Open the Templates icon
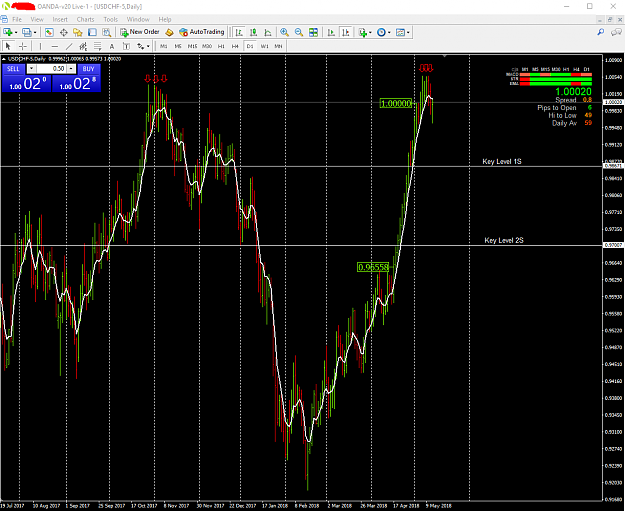 400,32
